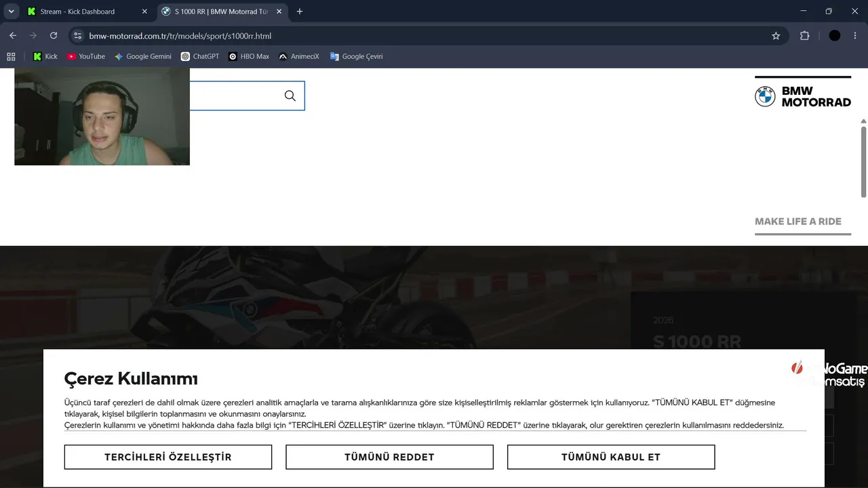This screenshot has width=868, height=488.
Task: Click TERCİHLERİ ÖZELLEŞTİR cookie button
Action: tap(168, 457)
